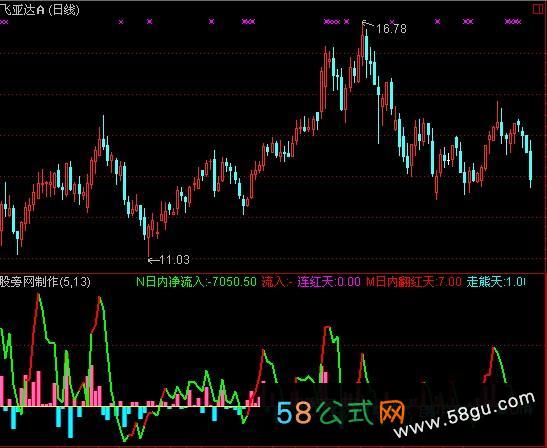Screen dimensions: 547x448
Task: Click the red 流入 indicator label
Action: [x=275, y=282]
